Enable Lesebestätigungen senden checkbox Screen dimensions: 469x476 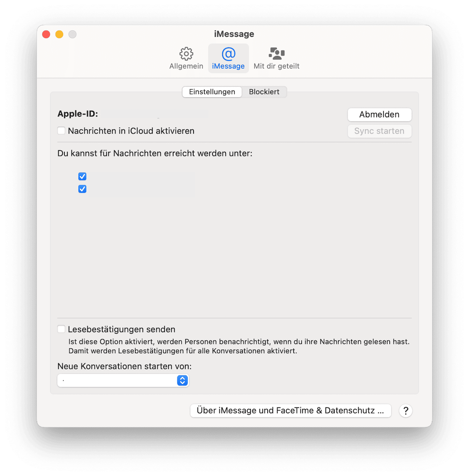point(61,329)
